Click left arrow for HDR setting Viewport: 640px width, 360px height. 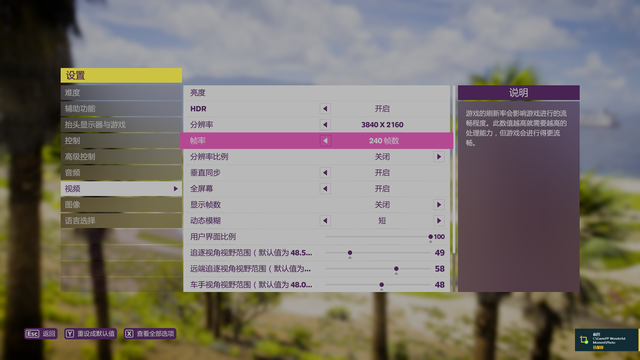pos(325,109)
